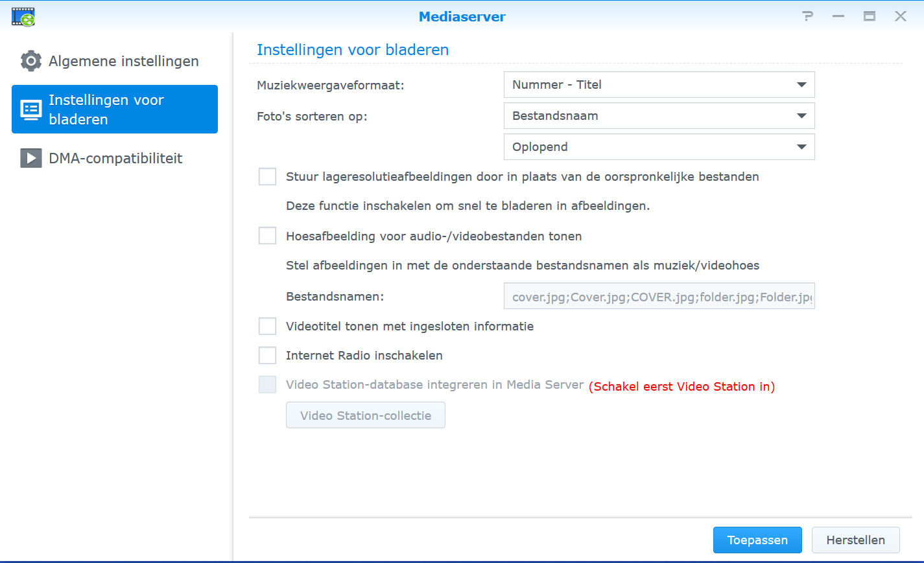Click the gear icon for Algemene instellingen
The height and width of the screenshot is (563, 924).
(x=30, y=61)
